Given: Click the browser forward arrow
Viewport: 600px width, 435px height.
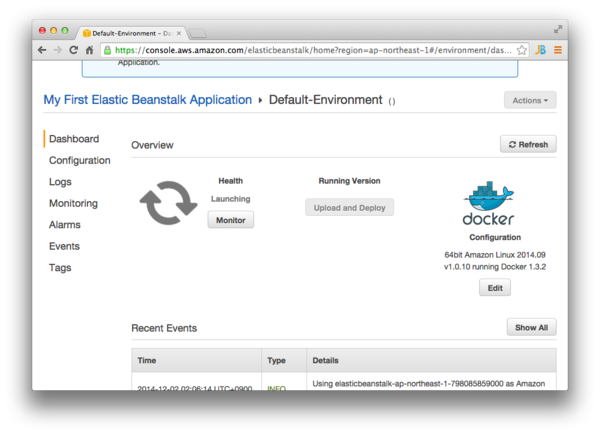Looking at the screenshot, I should coord(58,50).
